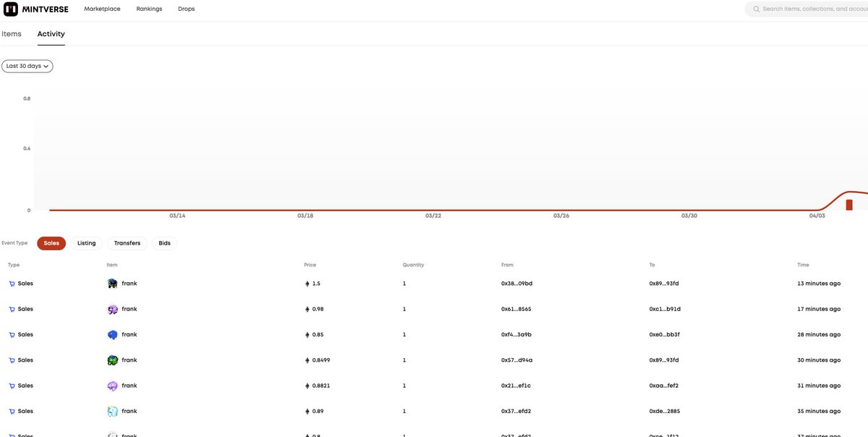Open sender address 0x57...d94a
868x437 pixels.
(x=516, y=360)
